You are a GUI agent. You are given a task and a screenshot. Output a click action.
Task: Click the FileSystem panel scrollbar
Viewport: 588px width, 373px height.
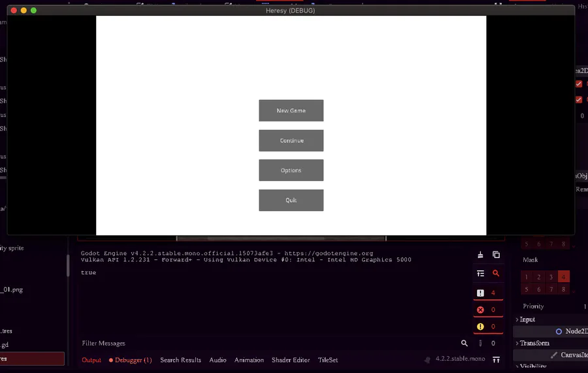(x=68, y=265)
